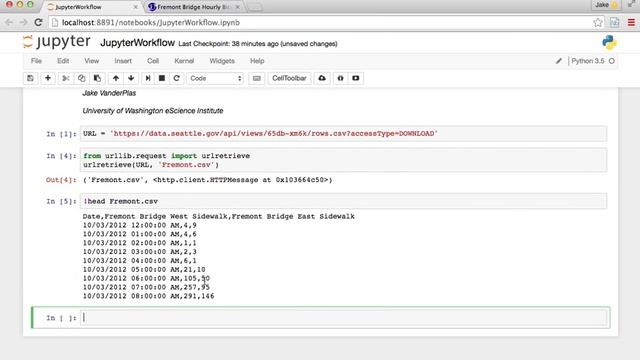Viewport: 640px width, 360px height.
Task: Reload the page in the browser
Action: [x=38, y=22]
